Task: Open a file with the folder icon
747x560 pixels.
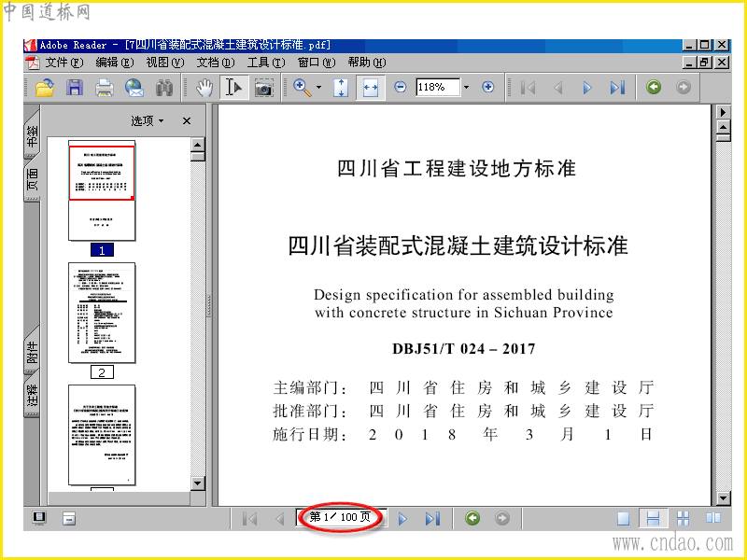Action: tap(44, 88)
